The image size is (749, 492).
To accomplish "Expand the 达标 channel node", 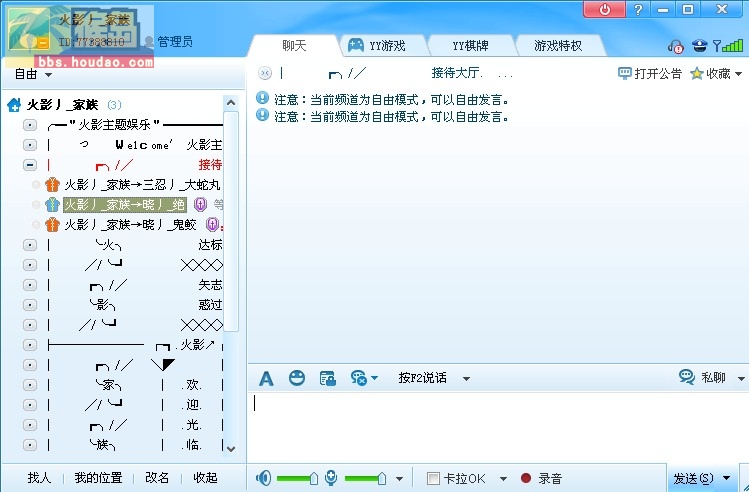I will [30, 245].
